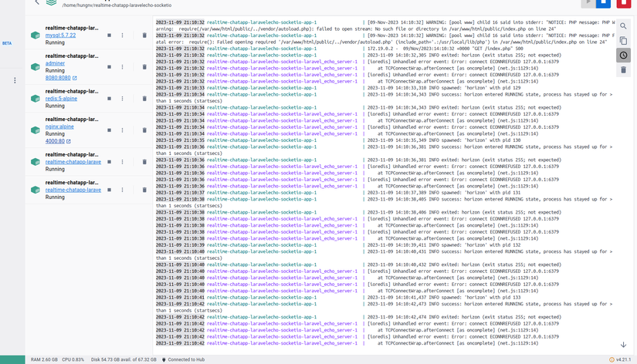
Task: Click the v4.21.1 version label
Action: point(624,359)
